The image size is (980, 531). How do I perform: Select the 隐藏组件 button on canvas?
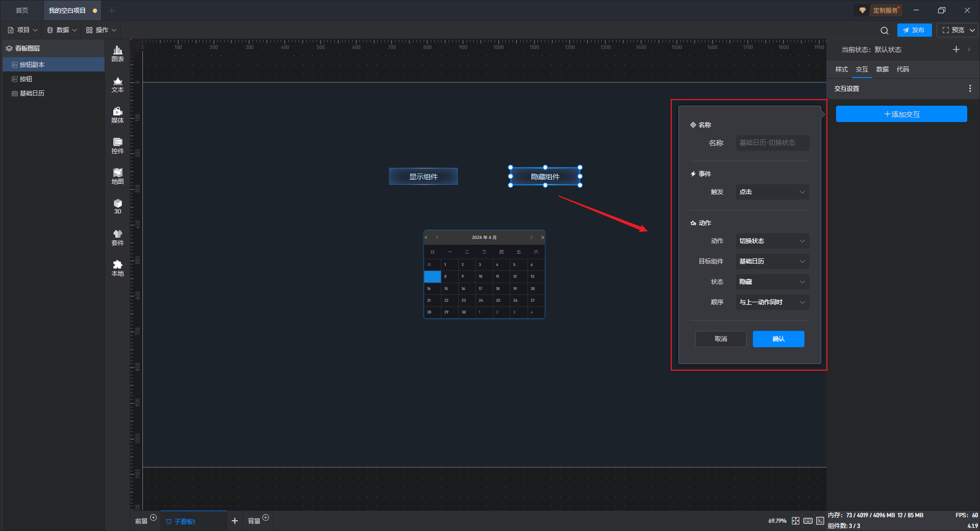tap(545, 177)
